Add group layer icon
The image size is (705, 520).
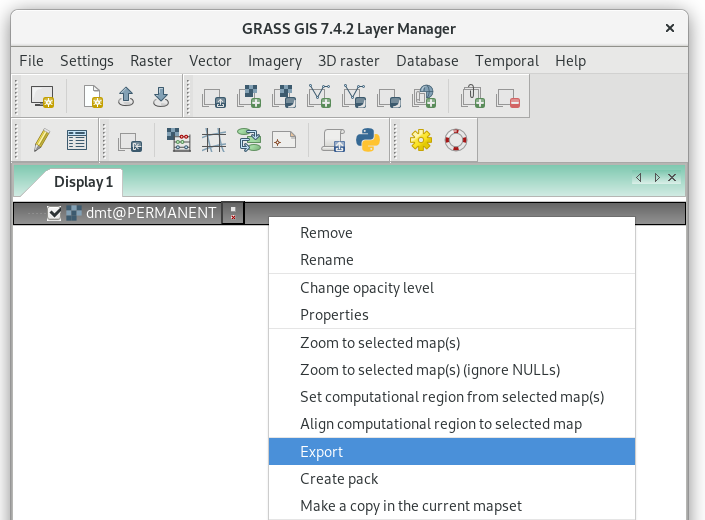pyautogui.click(x=473, y=97)
